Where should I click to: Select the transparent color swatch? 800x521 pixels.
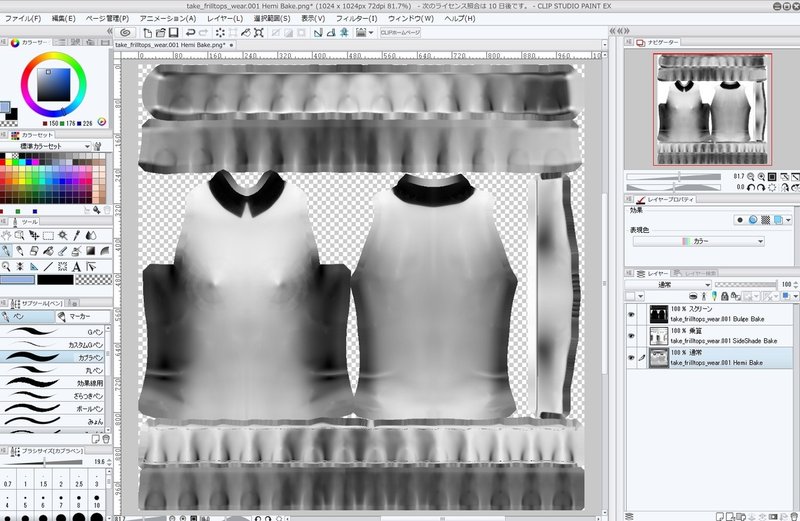click(94, 280)
